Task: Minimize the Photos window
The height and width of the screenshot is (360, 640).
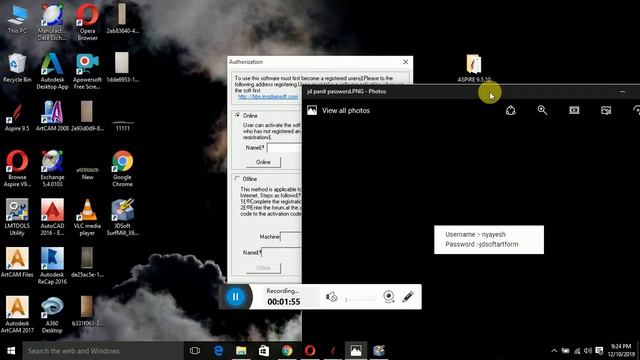Action: [x=622, y=91]
